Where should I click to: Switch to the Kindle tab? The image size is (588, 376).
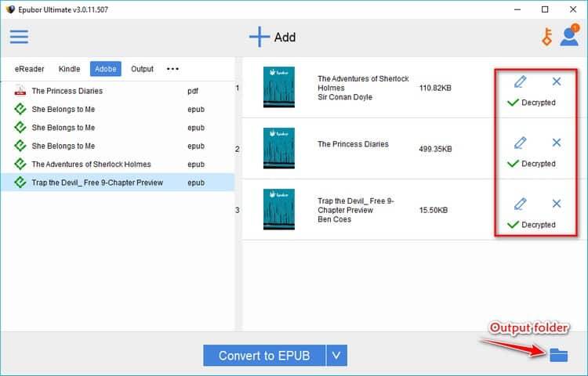click(69, 69)
